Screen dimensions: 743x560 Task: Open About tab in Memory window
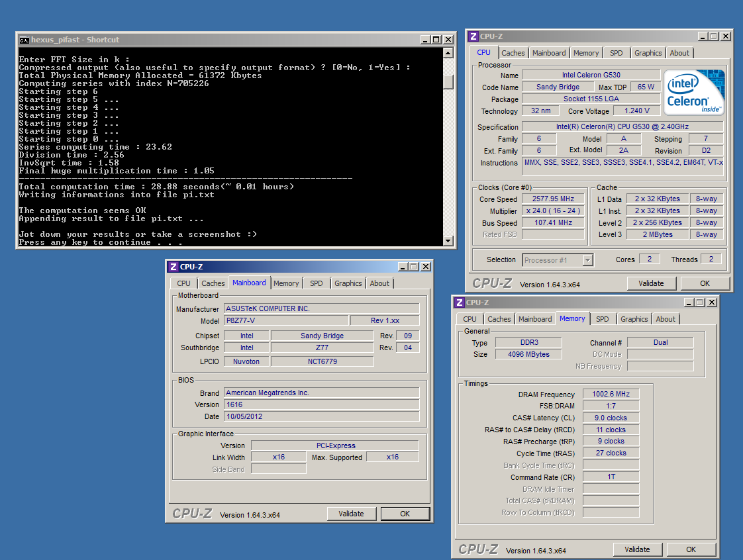[x=666, y=319]
